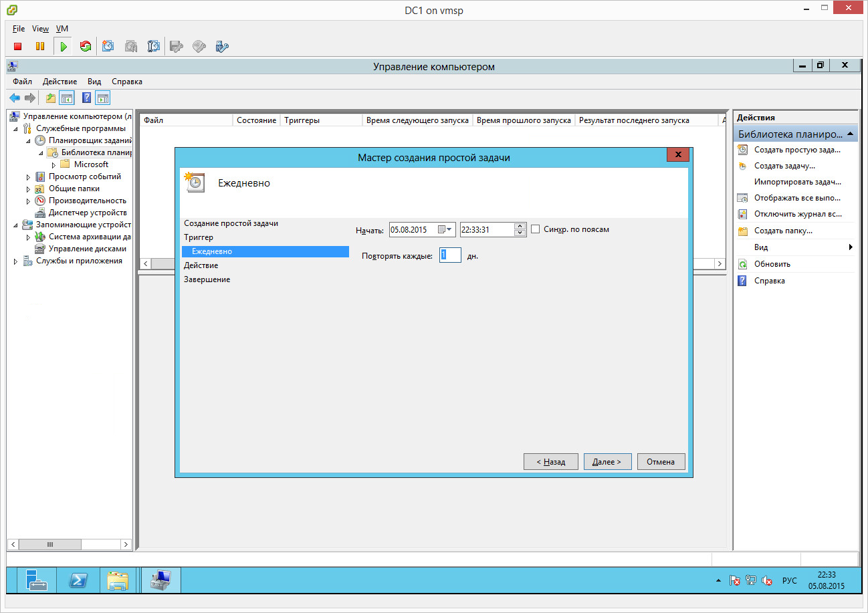Click Создать простую задачу action
The height and width of the screenshot is (613, 868).
tap(797, 150)
